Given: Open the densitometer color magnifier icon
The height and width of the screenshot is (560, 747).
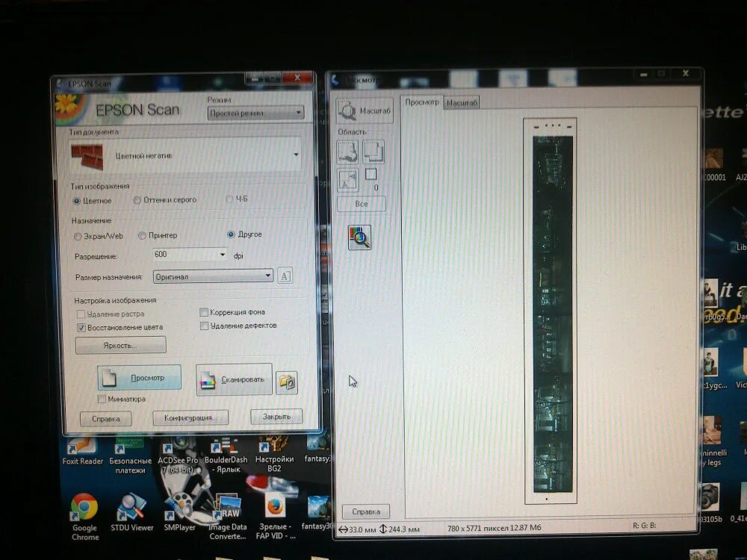Looking at the screenshot, I should 360,237.
